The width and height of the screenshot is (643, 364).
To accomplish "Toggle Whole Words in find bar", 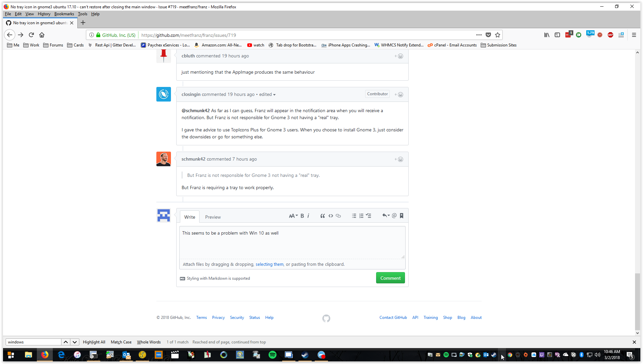I will (149, 342).
